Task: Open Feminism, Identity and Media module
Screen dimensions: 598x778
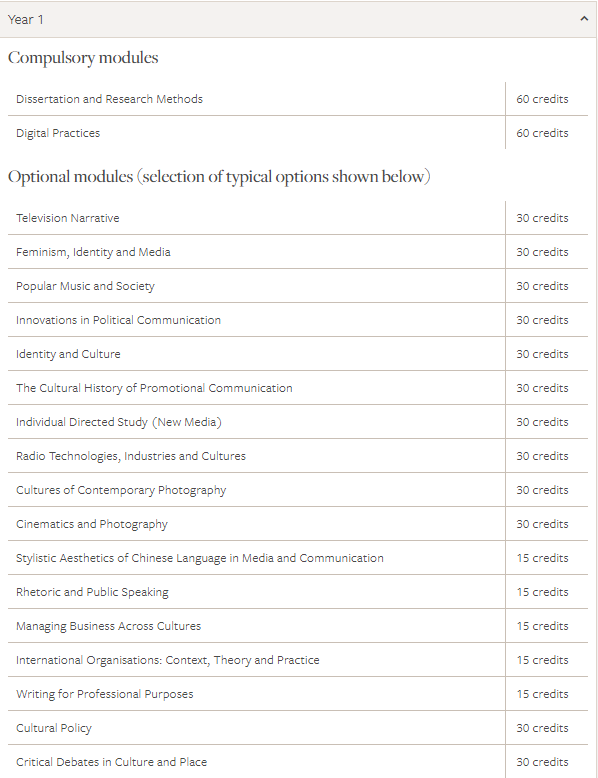Action: click(x=93, y=252)
